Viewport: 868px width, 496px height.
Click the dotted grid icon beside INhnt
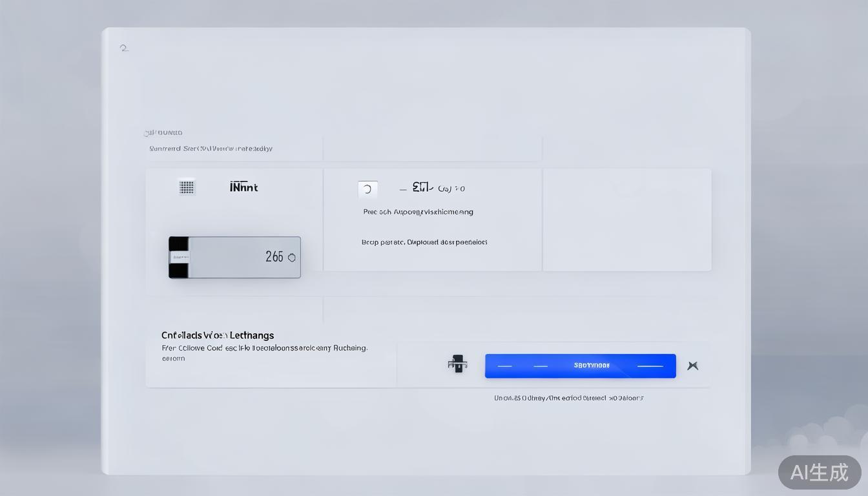[x=187, y=187]
